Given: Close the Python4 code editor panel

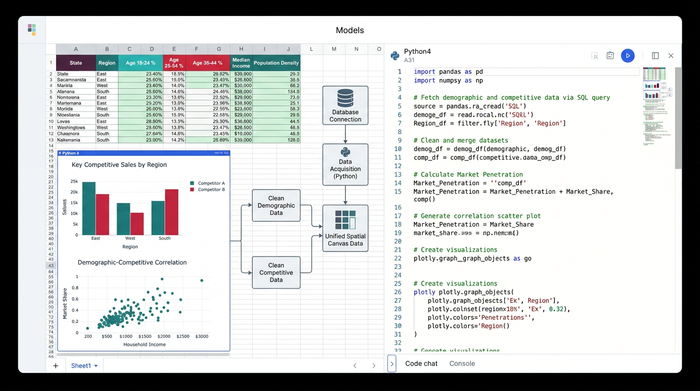Looking at the screenshot, I should tap(671, 56).
